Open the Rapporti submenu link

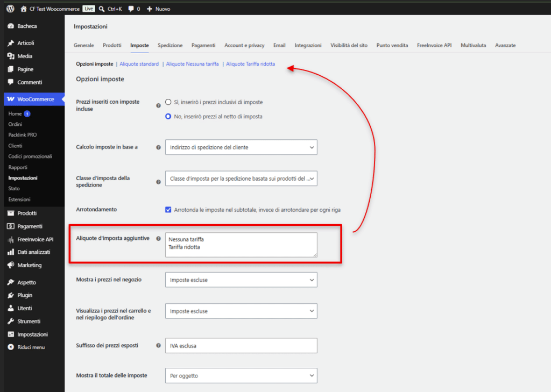18,168
